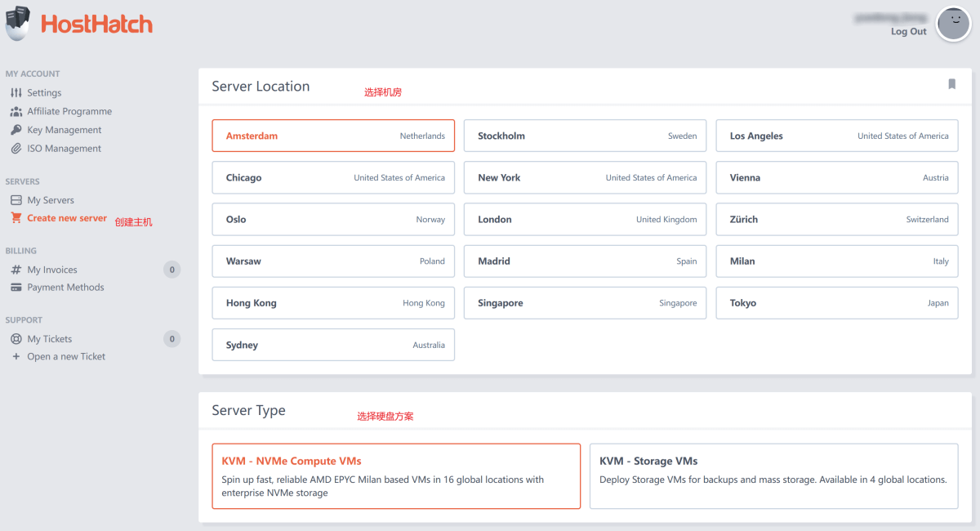Choose Warsaw server location

[x=333, y=261]
